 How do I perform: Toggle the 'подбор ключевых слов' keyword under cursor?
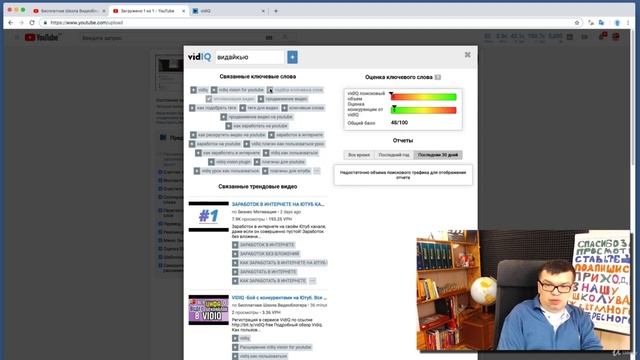click(x=270, y=90)
